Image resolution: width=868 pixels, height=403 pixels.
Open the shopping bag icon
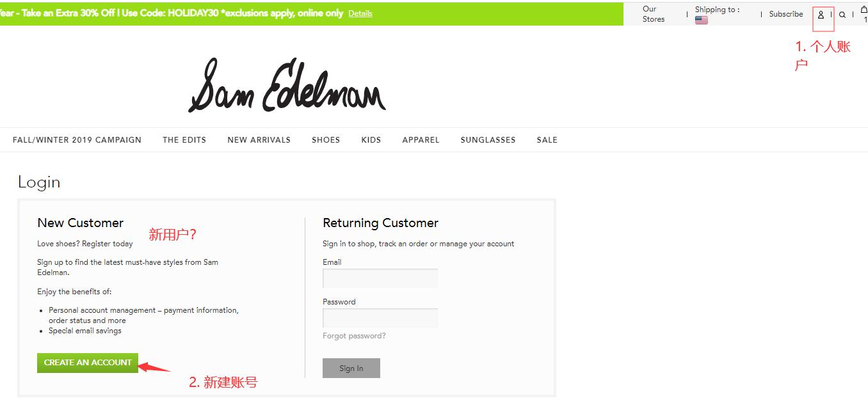[x=864, y=10]
